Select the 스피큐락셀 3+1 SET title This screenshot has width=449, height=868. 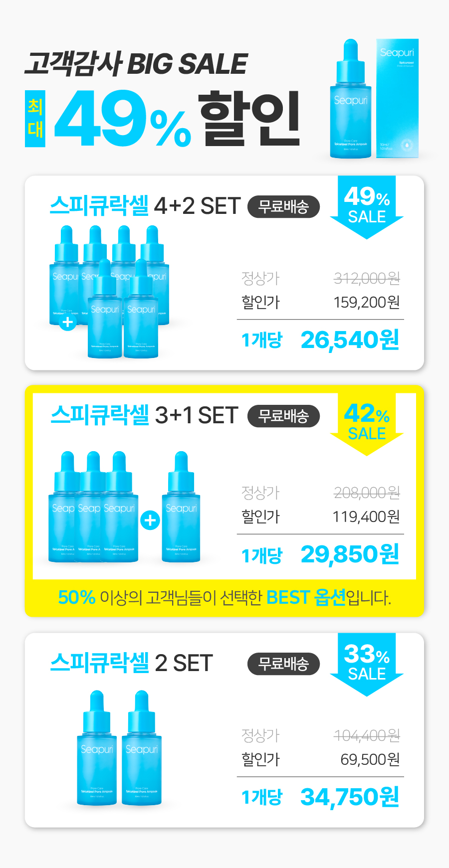[x=145, y=415]
